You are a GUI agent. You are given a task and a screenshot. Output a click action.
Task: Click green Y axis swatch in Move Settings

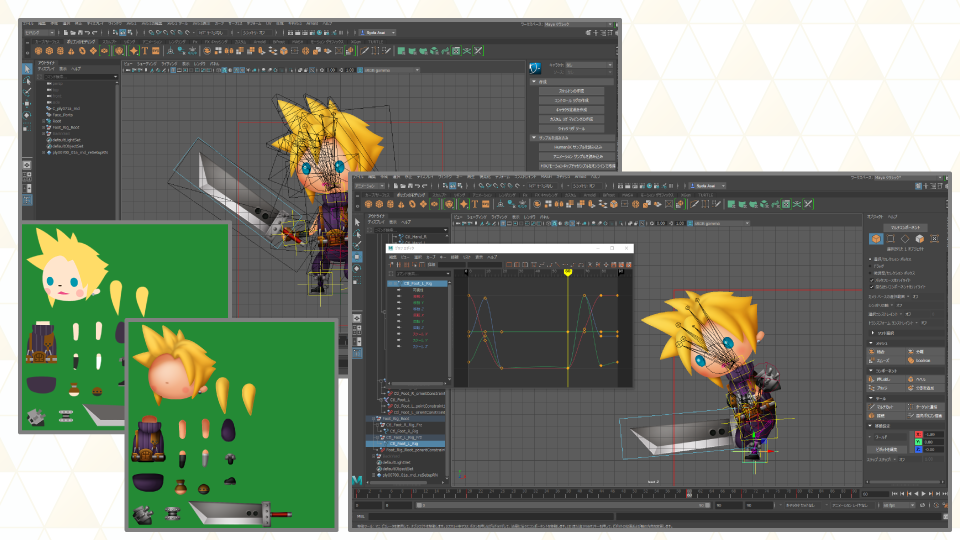pos(918,441)
